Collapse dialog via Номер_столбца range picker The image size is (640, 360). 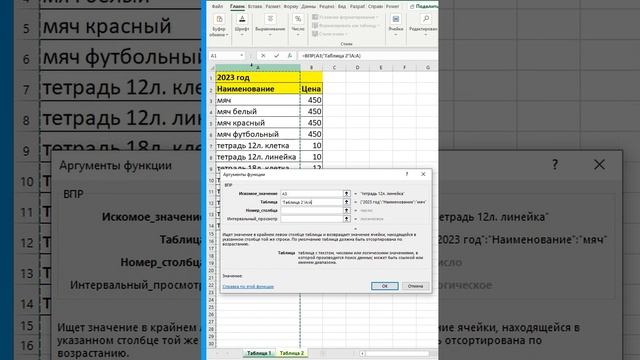[347, 211]
